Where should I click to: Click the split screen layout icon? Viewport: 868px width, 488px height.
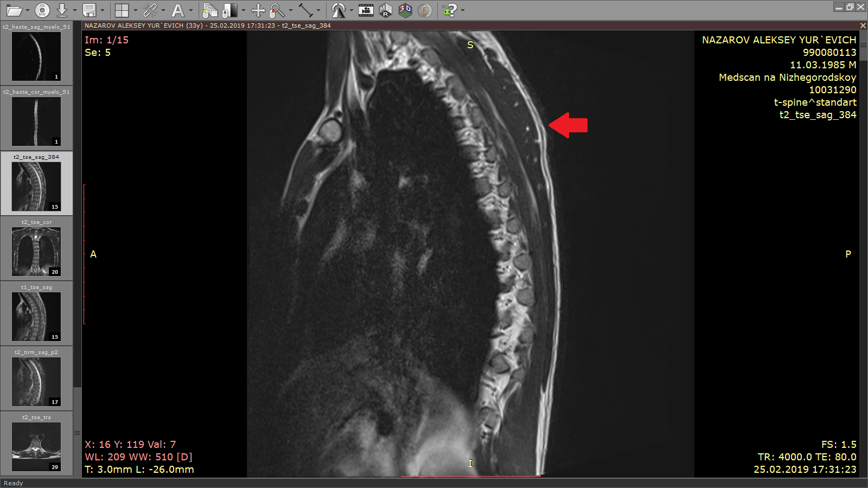pyautogui.click(x=122, y=10)
